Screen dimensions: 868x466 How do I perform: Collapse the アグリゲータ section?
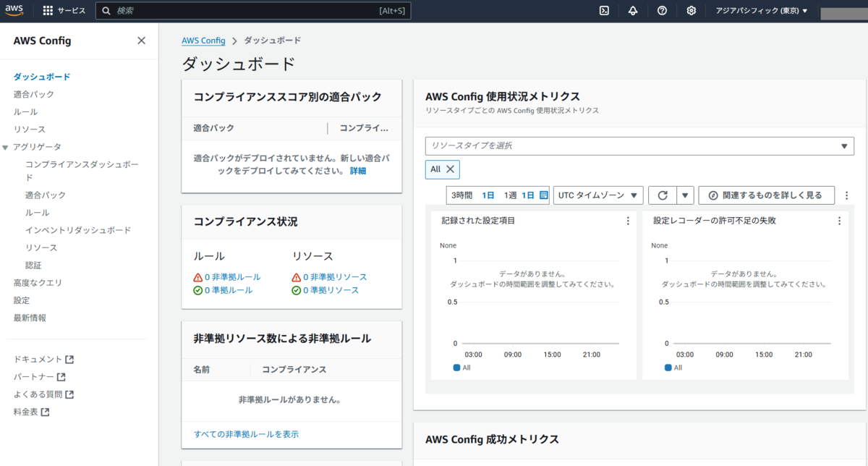pyautogui.click(x=6, y=147)
